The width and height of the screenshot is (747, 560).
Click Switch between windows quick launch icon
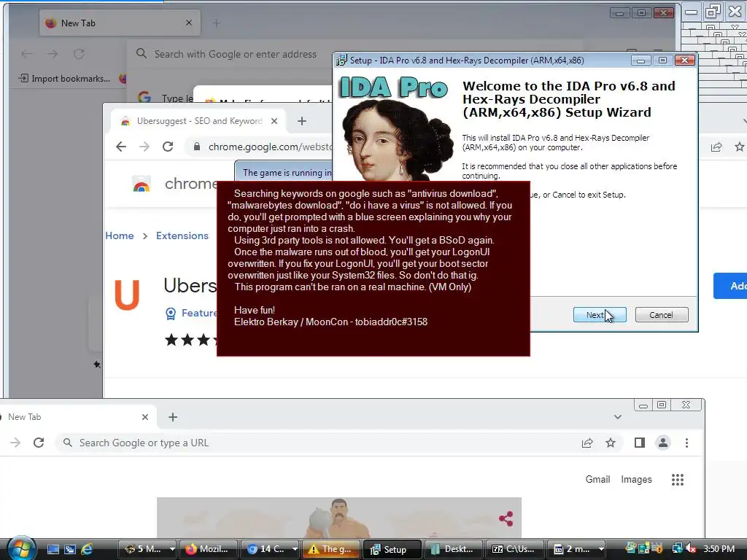coord(70,549)
